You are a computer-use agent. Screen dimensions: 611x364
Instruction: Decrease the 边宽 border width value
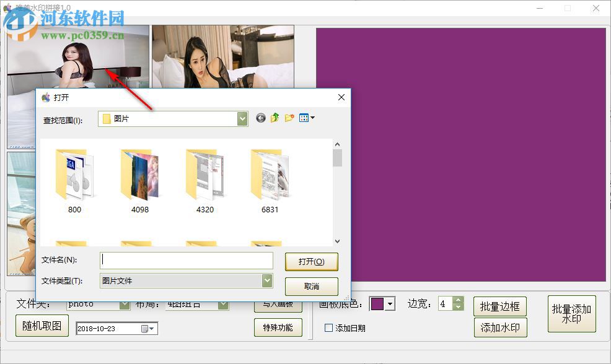459,307
